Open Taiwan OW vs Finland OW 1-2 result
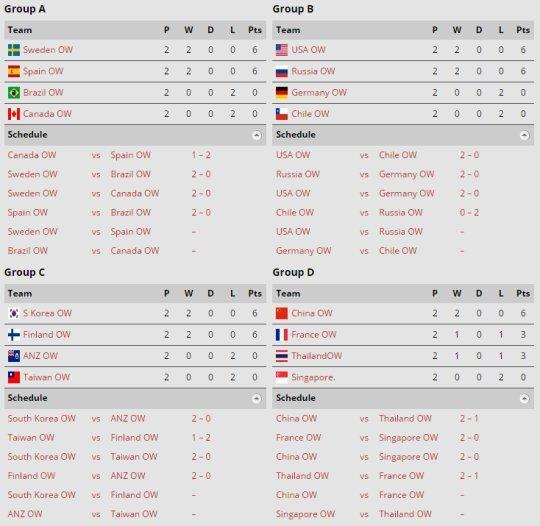Screen dimensions: 540x526 pos(201,438)
